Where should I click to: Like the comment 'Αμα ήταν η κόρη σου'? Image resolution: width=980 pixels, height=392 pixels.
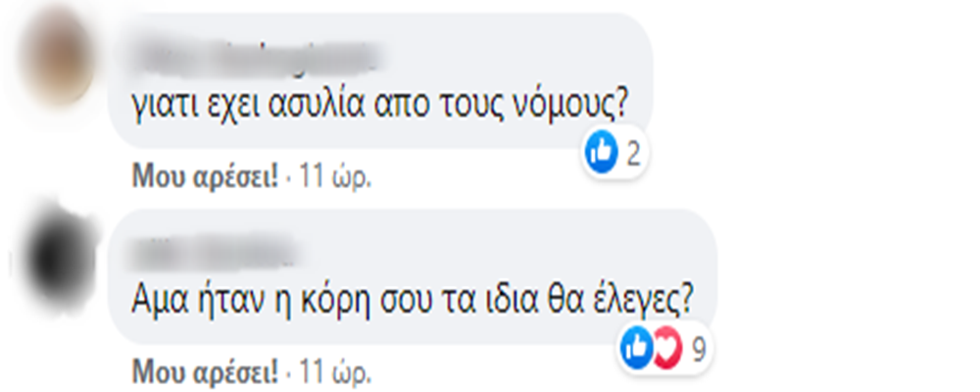point(205,373)
